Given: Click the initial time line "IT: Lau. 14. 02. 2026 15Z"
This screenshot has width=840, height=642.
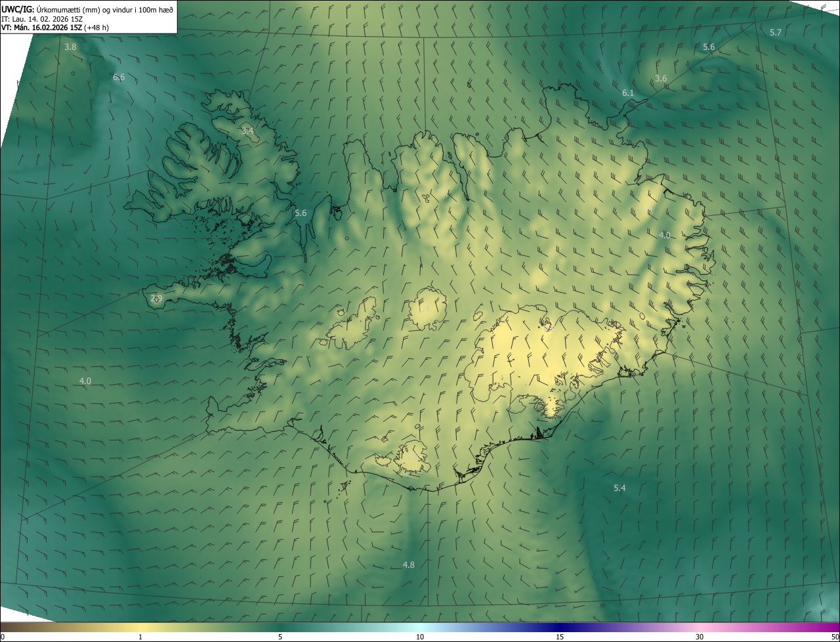Looking at the screenshot, I should point(41,18).
